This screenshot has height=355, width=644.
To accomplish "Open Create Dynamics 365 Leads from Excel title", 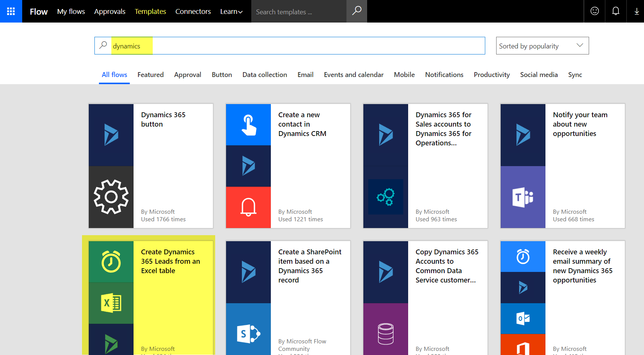I will click(x=170, y=261).
